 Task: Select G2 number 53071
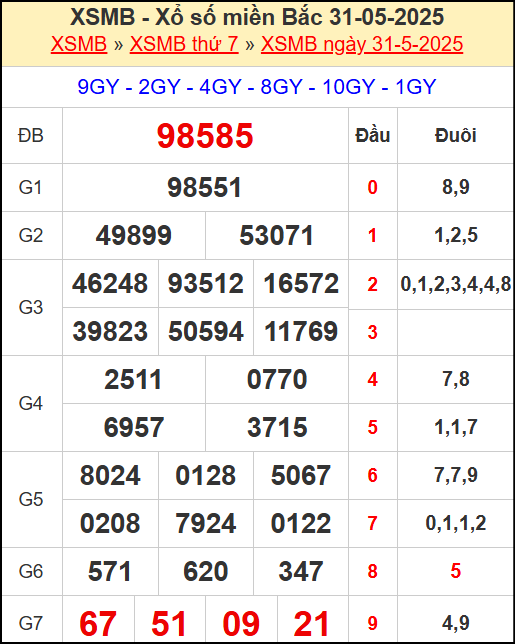(276, 236)
